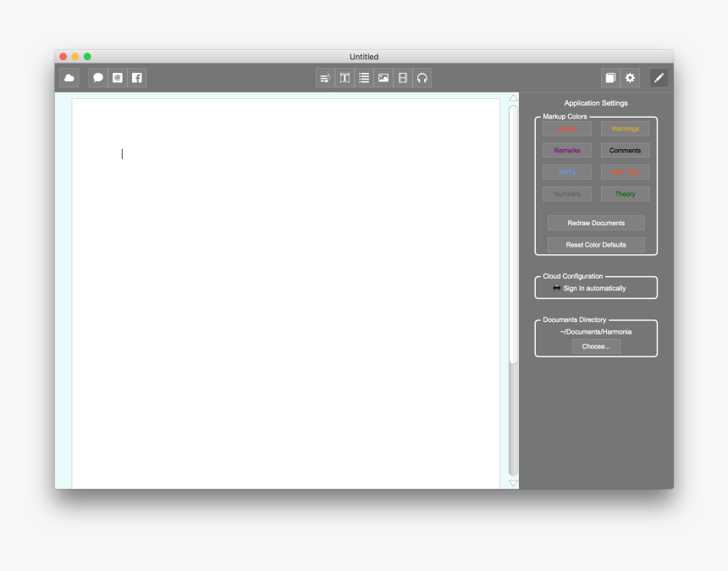The height and width of the screenshot is (571, 728).
Task: Change the Numbers markup color
Action: pyautogui.click(x=567, y=194)
